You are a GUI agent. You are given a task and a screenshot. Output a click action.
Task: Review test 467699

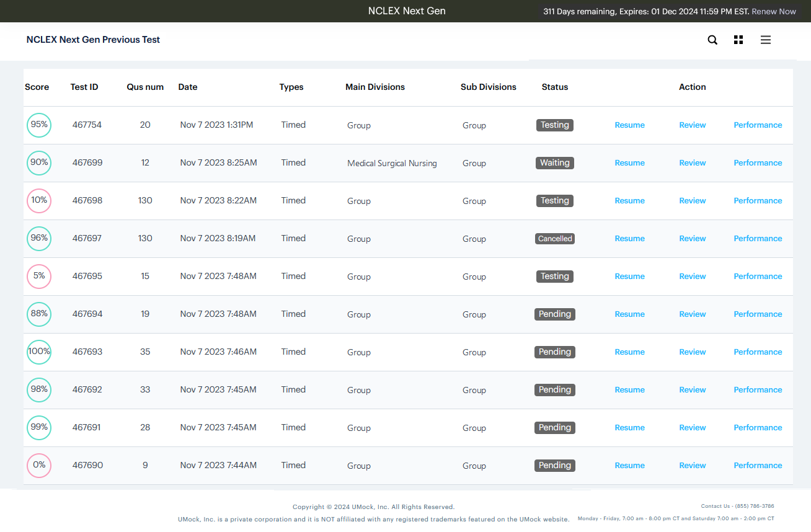tap(692, 163)
